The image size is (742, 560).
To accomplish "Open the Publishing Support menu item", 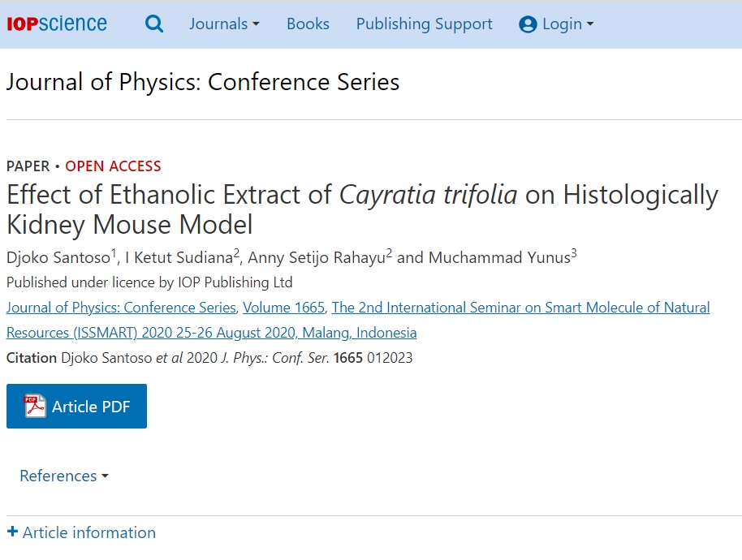I will pyautogui.click(x=424, y=24).
